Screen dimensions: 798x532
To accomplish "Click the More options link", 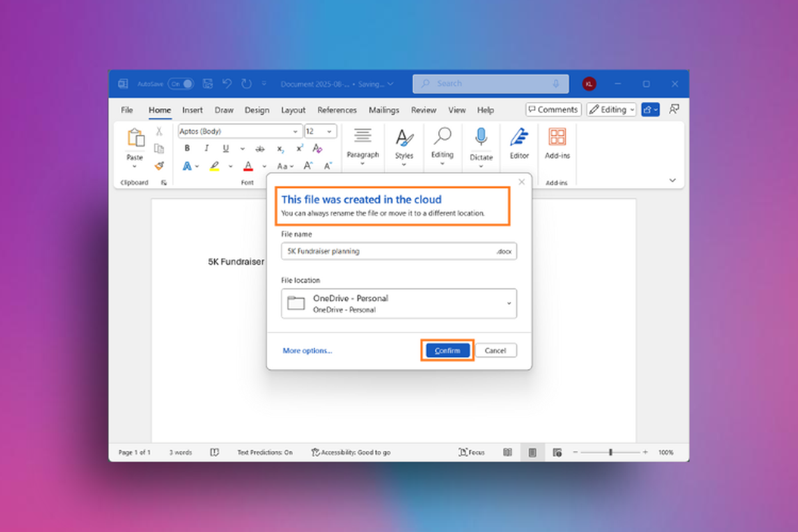I will pyautogui.click(x=307, y=350).
